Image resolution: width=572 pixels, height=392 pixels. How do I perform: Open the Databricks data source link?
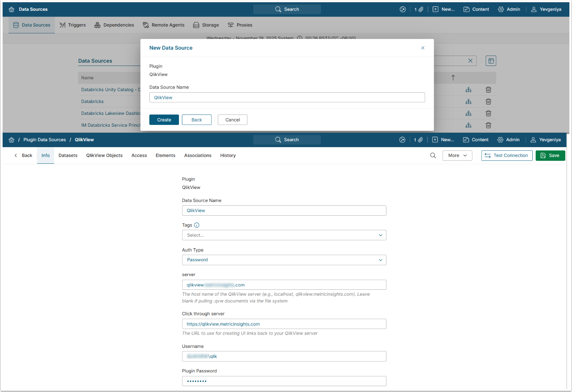[93, 102]
